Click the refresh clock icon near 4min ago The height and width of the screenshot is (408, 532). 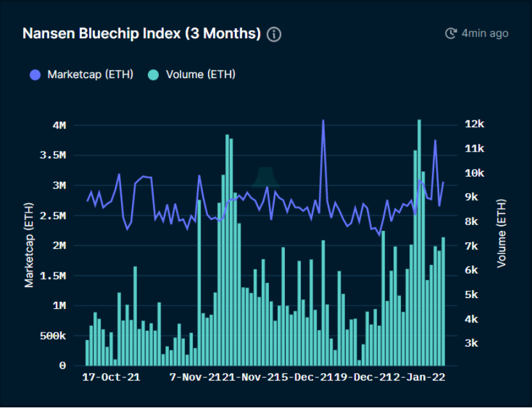coord(451,33)
